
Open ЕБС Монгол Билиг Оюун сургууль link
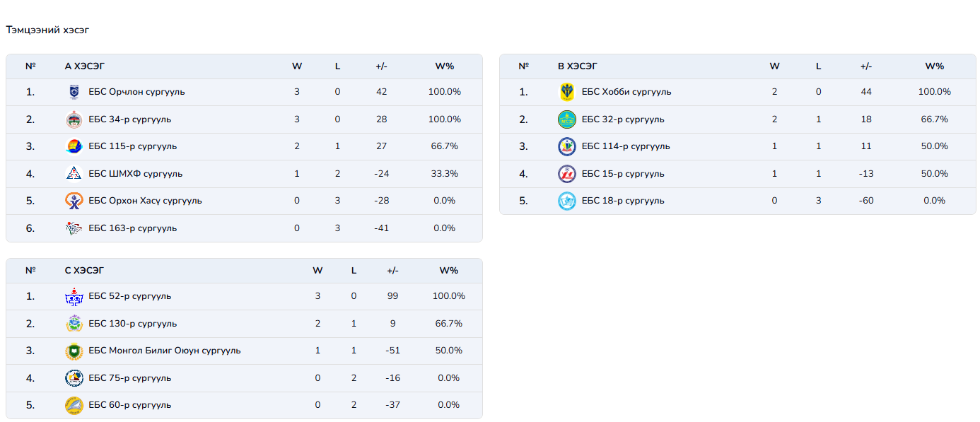tap(164, 351)
